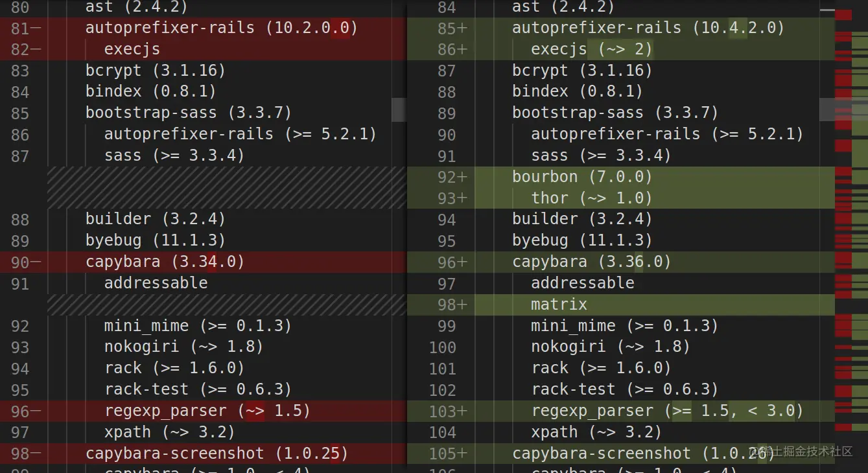Click line number 92+ in the right gutter
Viewport: 868px width, 473px height.
(452, 178)
